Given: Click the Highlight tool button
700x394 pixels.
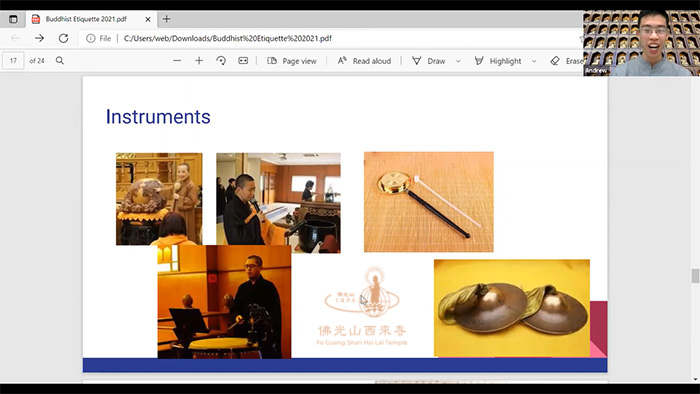Looking at the screenshot, I should pyautogui.click(x=498, y=61).
